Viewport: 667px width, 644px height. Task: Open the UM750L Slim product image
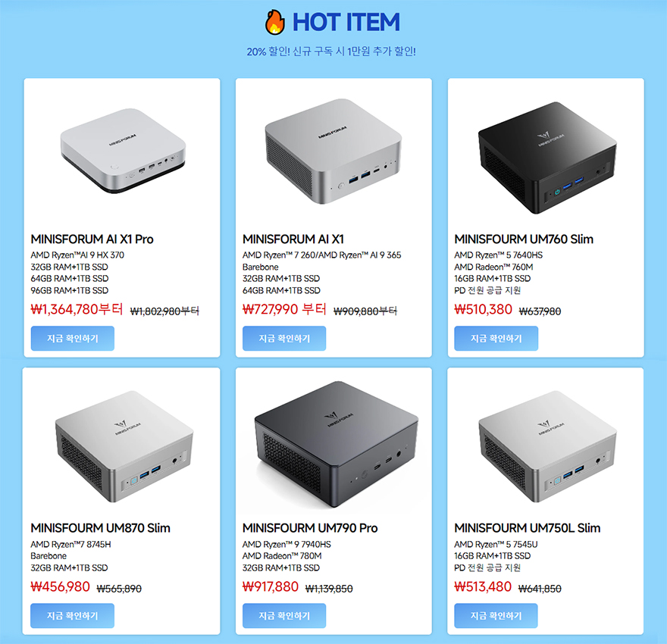(547, 446)
